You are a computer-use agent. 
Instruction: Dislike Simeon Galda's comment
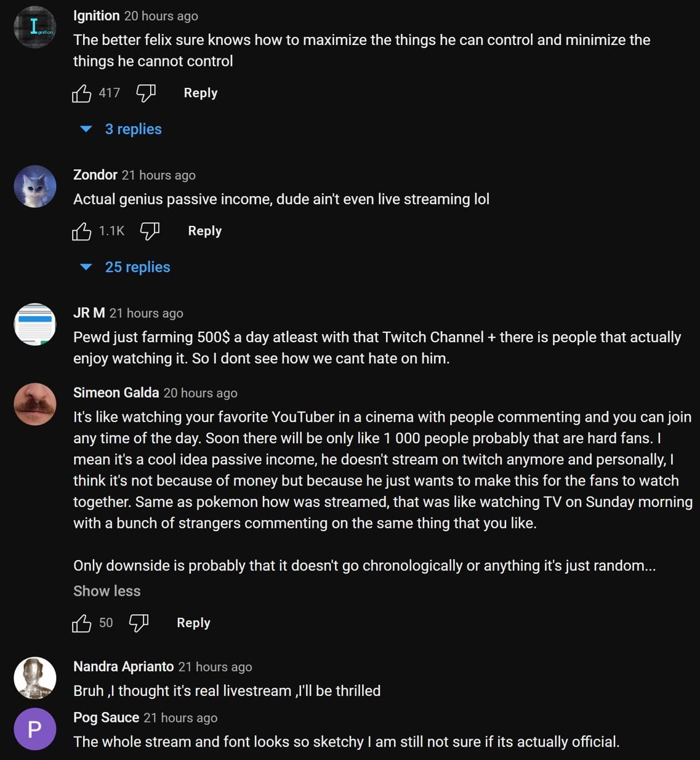(x=139, y=623)
